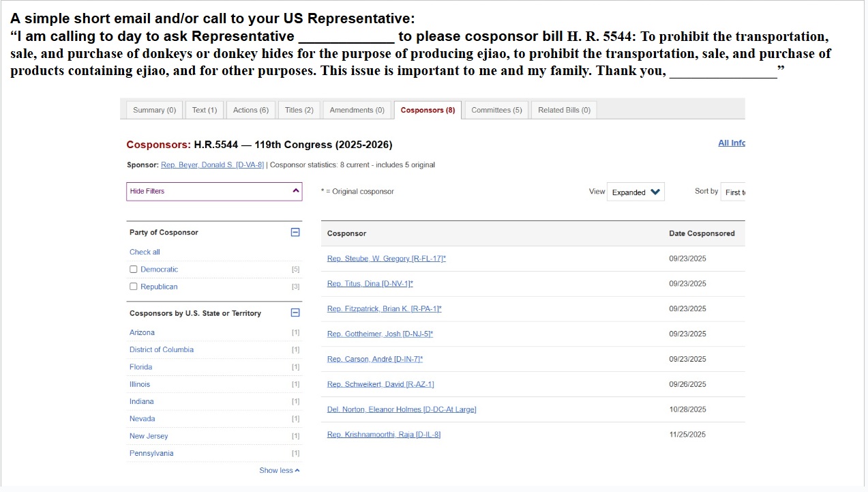The height and width of the screenshot is (492, 868).
Task: Switch to the Committees (5) tab
Action: [x=496, y=111]
